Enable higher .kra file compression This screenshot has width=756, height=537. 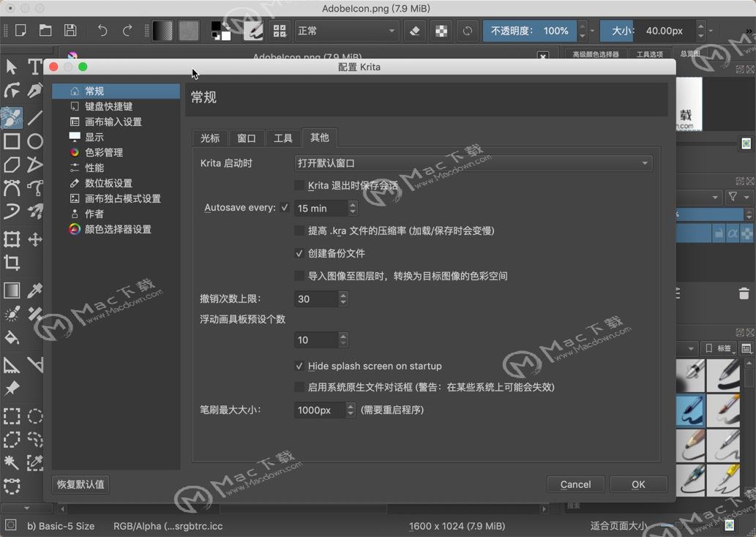point(299,231)
